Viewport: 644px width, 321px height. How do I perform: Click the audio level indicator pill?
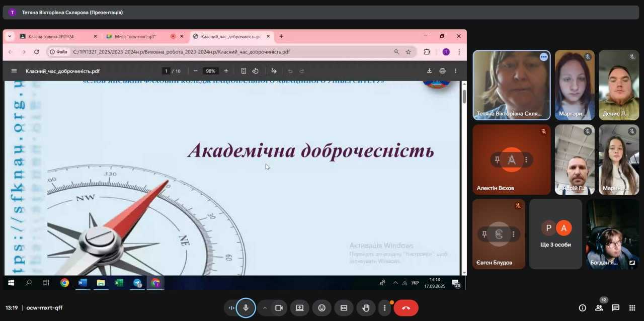(231, 308)
